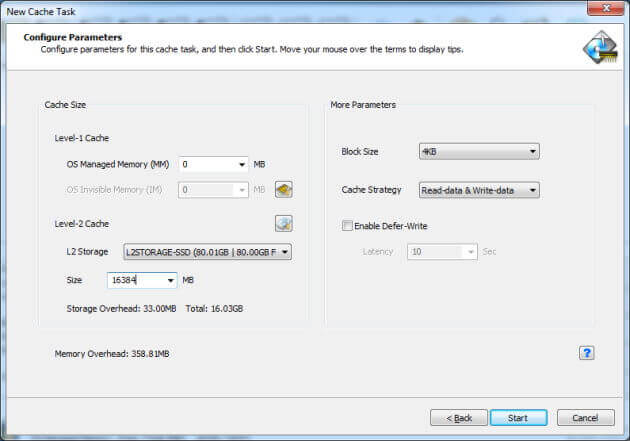Expand the Level-2 Size dropdown arrow
Screen dimensions: 630x441
171,280
